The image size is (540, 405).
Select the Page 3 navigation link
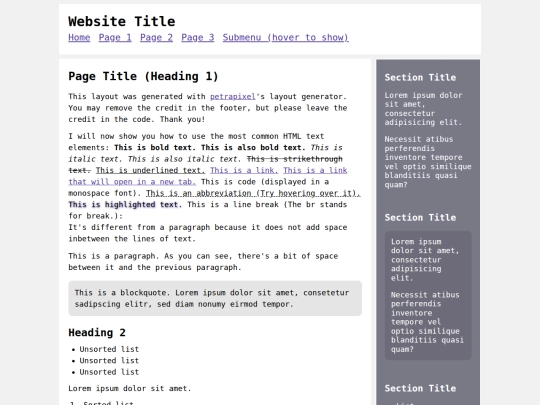pyautogui.click(x=198, y=38)
